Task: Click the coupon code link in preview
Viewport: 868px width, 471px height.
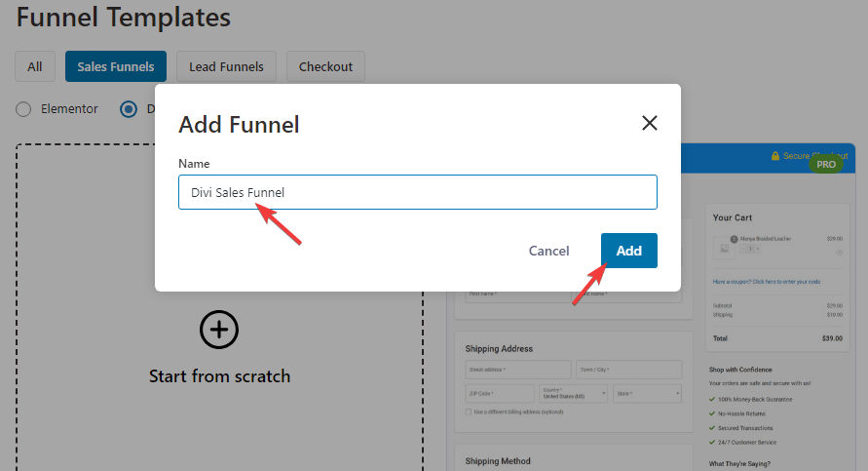Action: [x=766, y=282]
